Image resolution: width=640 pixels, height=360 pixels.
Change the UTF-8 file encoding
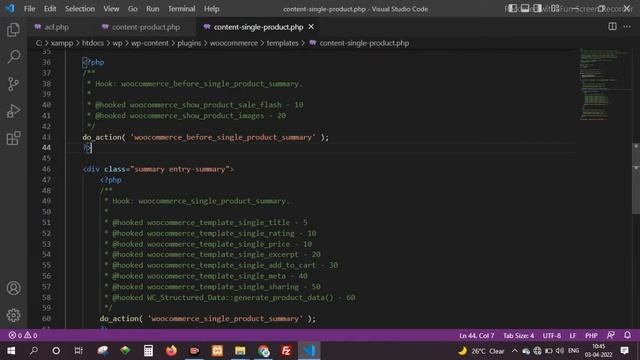[x=551, y=336]
